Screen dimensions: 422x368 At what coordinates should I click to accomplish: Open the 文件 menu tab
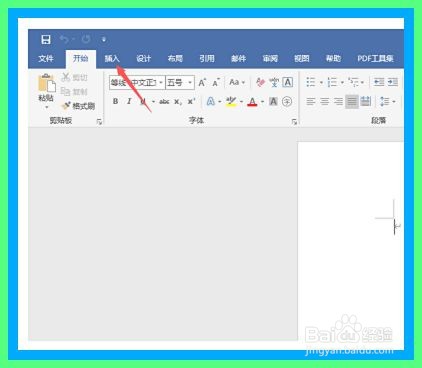click(46, 59)
